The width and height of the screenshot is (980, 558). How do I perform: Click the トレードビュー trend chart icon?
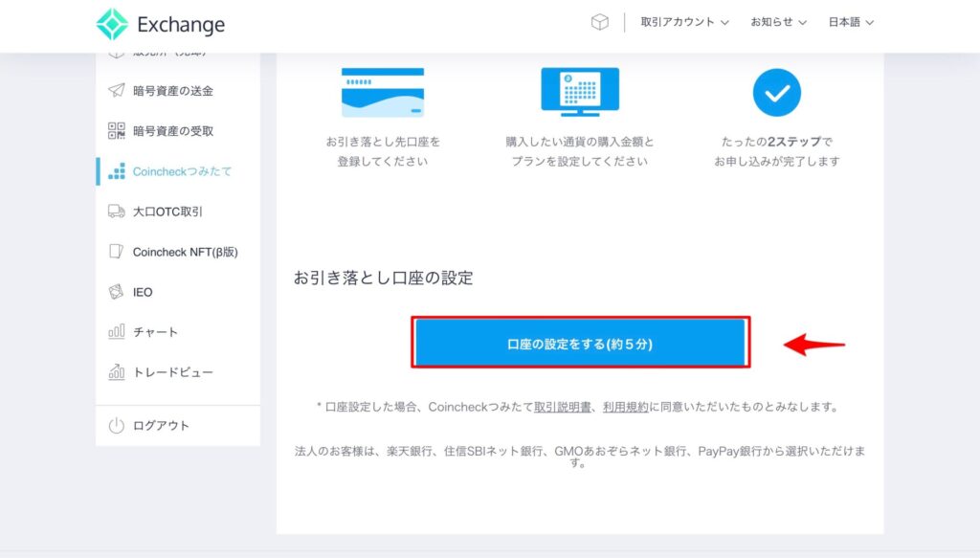tap(116, 371)
